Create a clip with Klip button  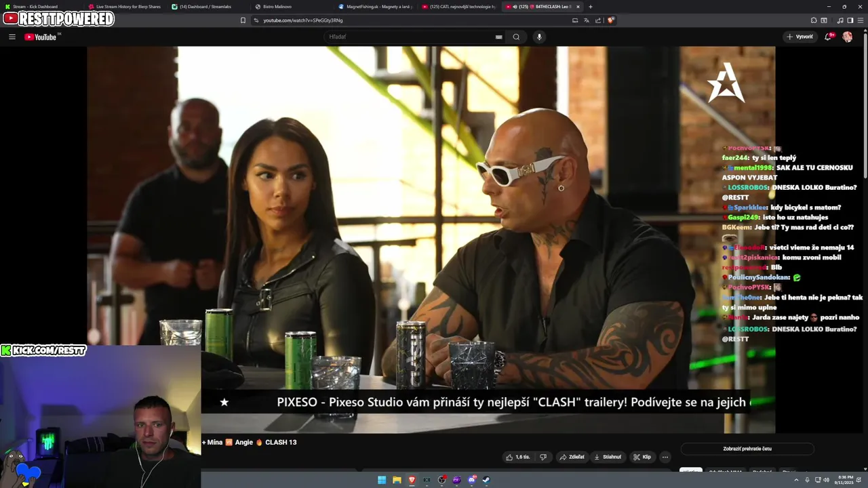[642, 457]
